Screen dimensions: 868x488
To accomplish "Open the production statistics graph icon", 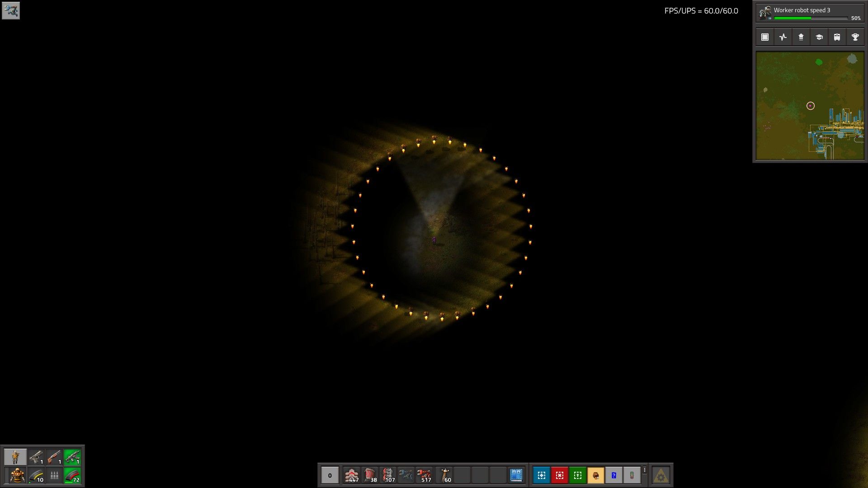I will (x=783, y=37).
